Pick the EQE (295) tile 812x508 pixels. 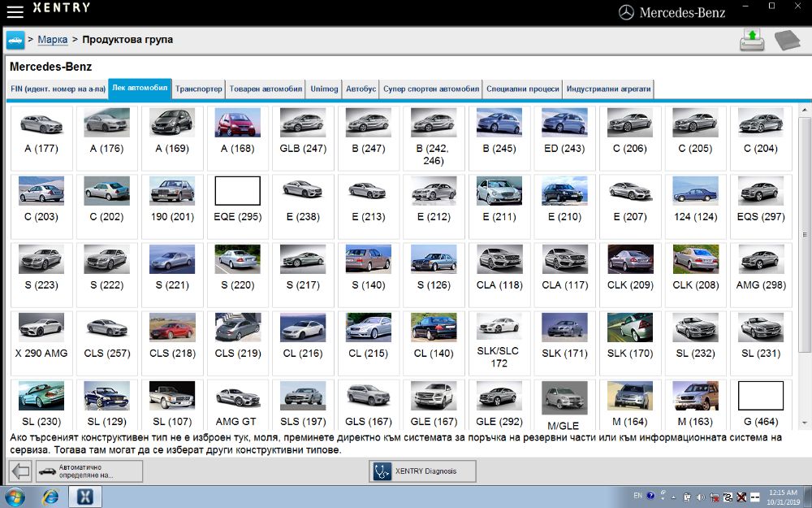pos(238,206)
